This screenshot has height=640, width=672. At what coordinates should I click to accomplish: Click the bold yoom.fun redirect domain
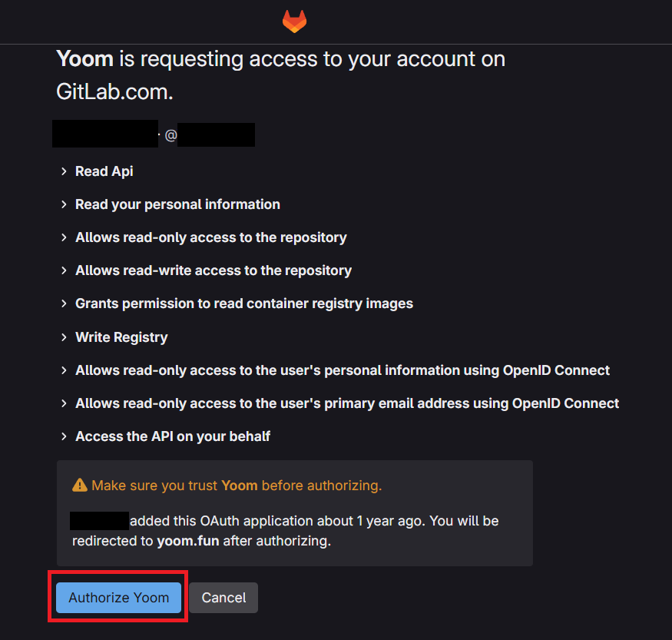[x=188, y=541]
